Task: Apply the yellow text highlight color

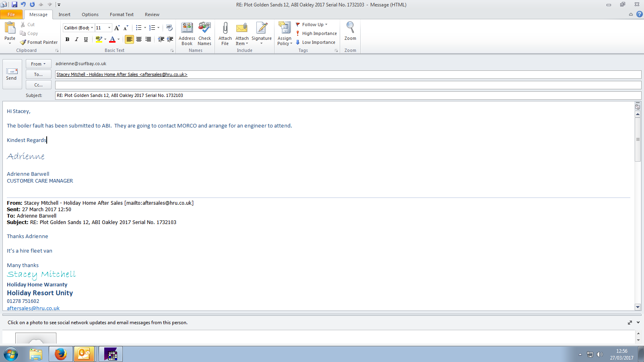Action: (99, 39)
